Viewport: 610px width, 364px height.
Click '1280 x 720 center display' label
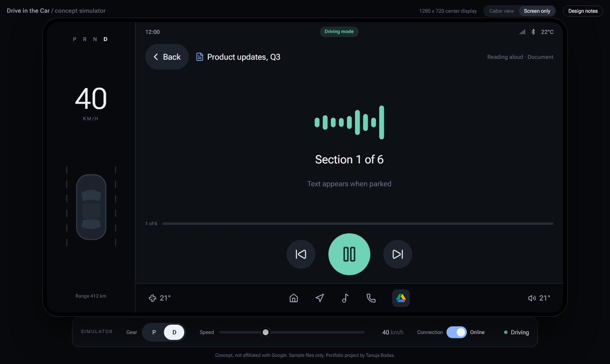tap(448, 11)
